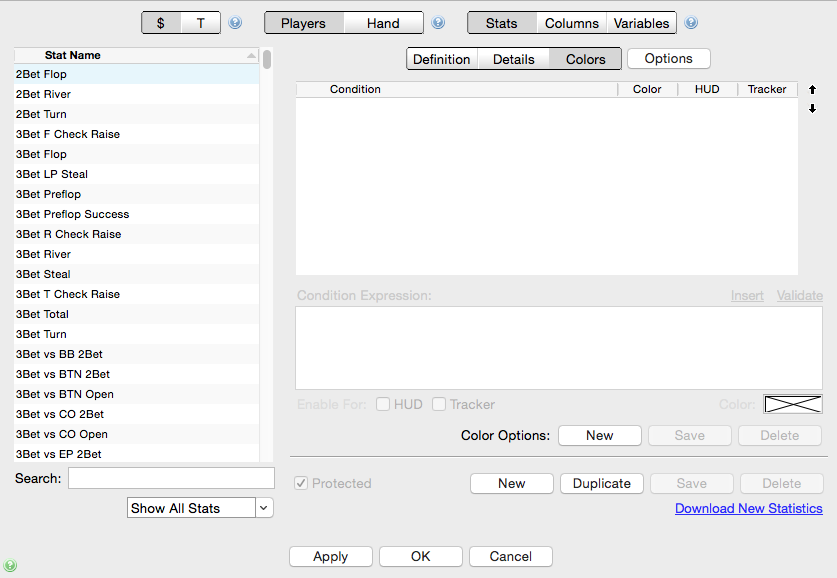This screenshot has height=578, width=837.
Task: Select the 2Bet River stat
Action: pos(137,94)
